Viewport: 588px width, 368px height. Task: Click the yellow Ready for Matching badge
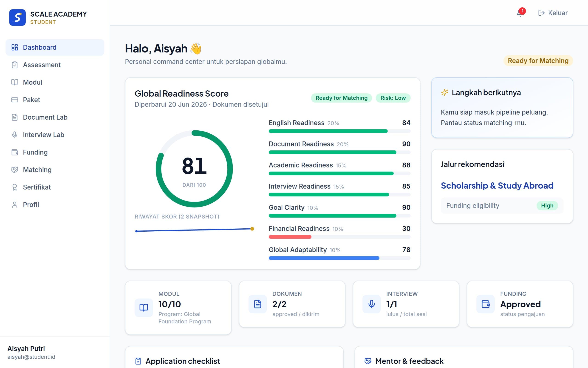(538, 60)
